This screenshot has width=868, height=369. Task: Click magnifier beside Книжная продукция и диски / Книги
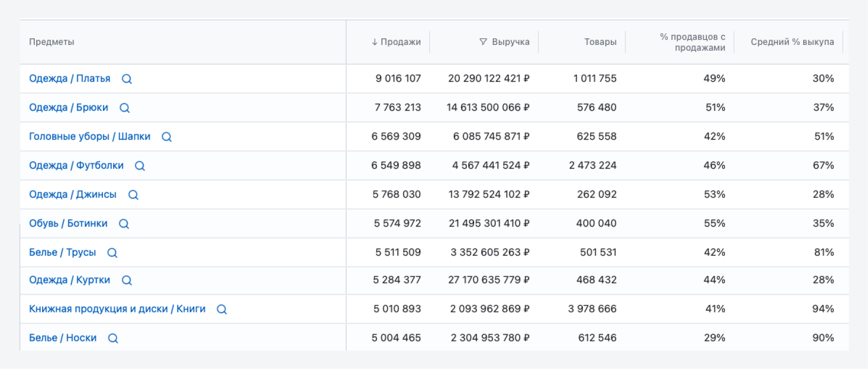[222, 309]
